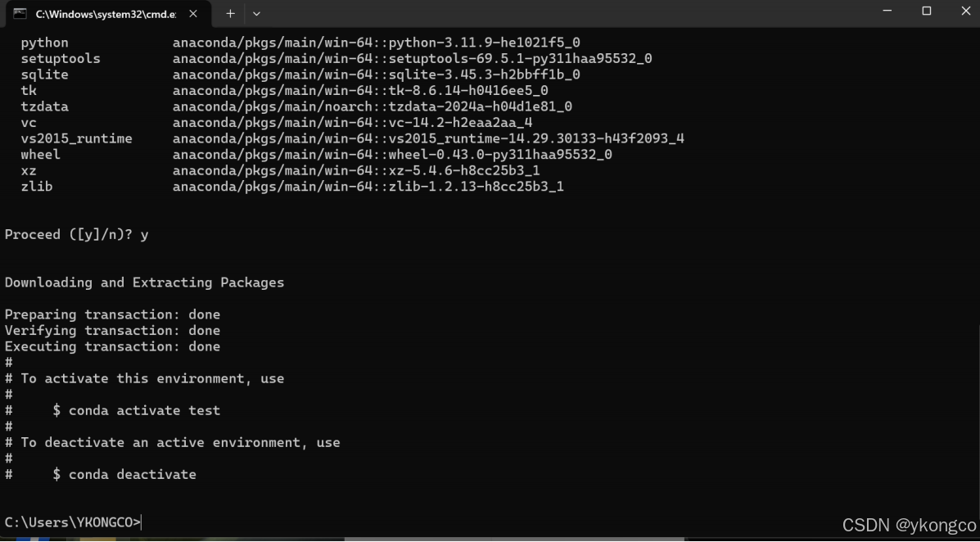Click the cmd.exe icon on the tab
The width and height of the screenshot is (980, 542).
[x=21, y=13]
